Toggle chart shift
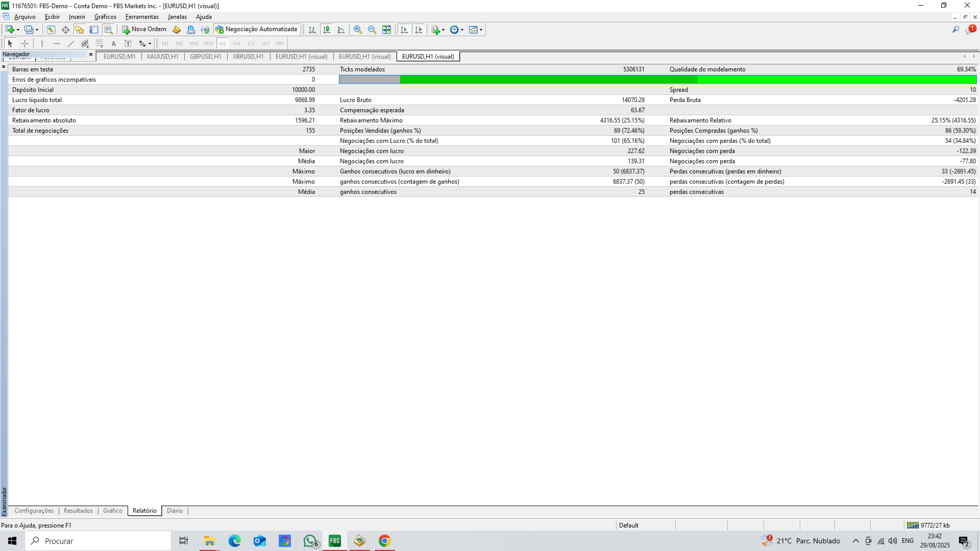This screenshot has width=980, height=551. click(419, 30)
